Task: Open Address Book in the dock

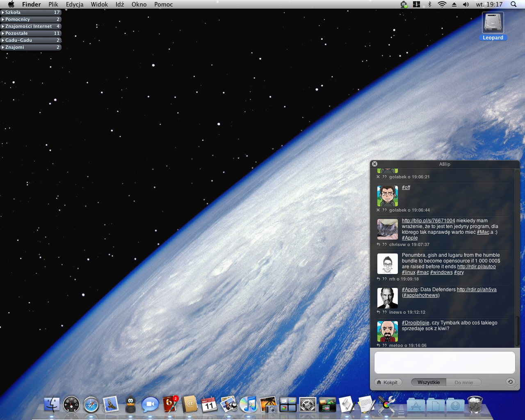Action: 189,405
